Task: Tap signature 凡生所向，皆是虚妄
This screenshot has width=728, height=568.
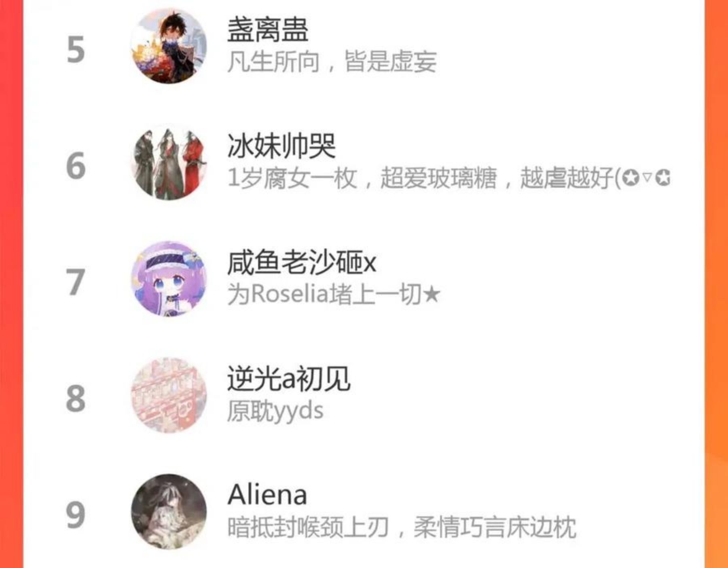Action: 332,62
